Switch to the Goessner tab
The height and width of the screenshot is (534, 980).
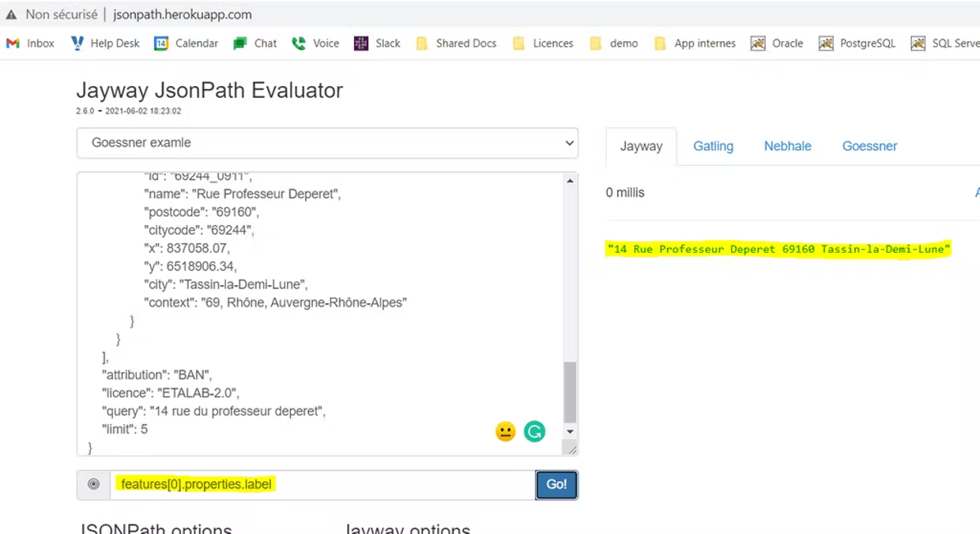(x=869, y=146)
